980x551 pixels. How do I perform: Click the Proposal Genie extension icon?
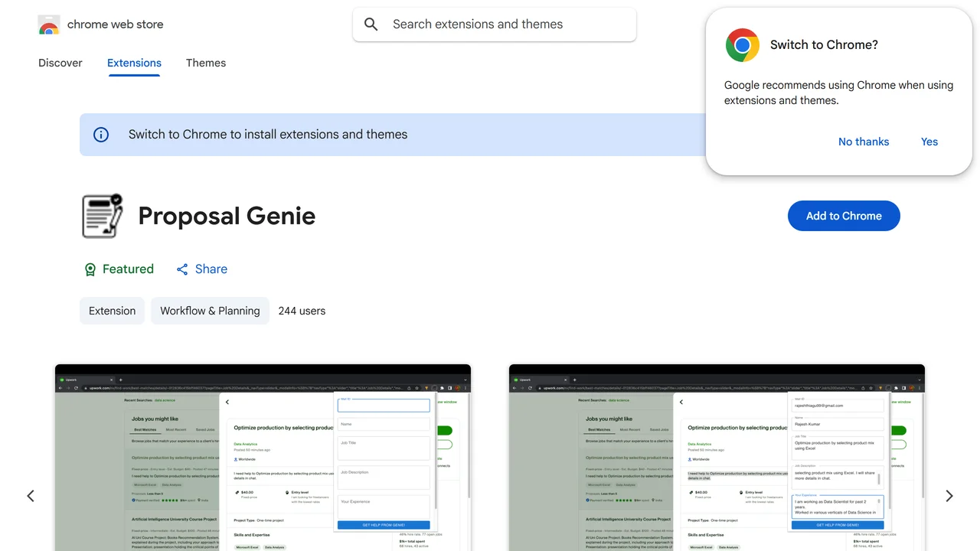point(103,216)
